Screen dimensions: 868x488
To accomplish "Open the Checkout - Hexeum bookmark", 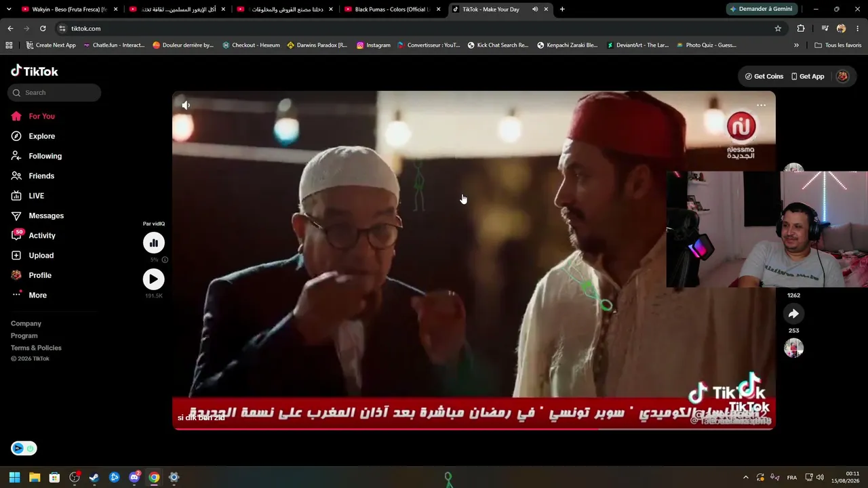I will 251,45.
